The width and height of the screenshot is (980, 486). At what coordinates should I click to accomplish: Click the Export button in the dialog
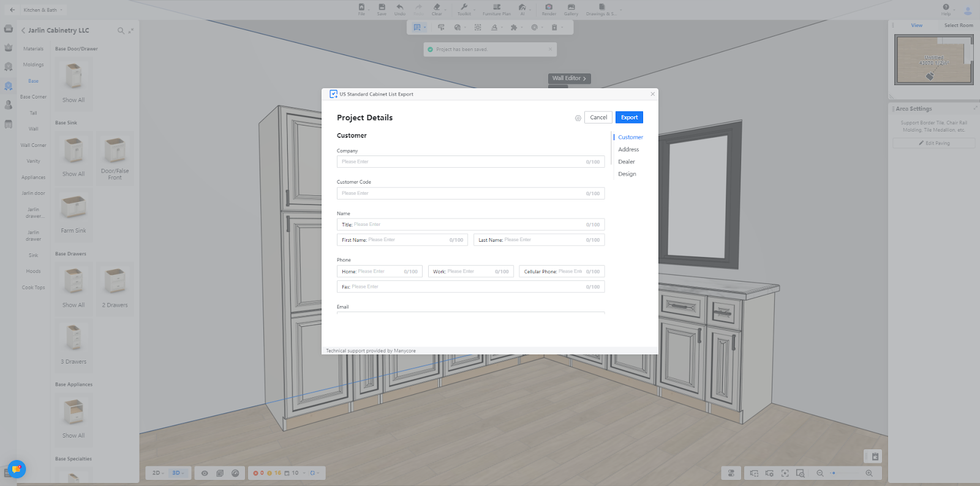pyautogui.click(x=629, y=118)
